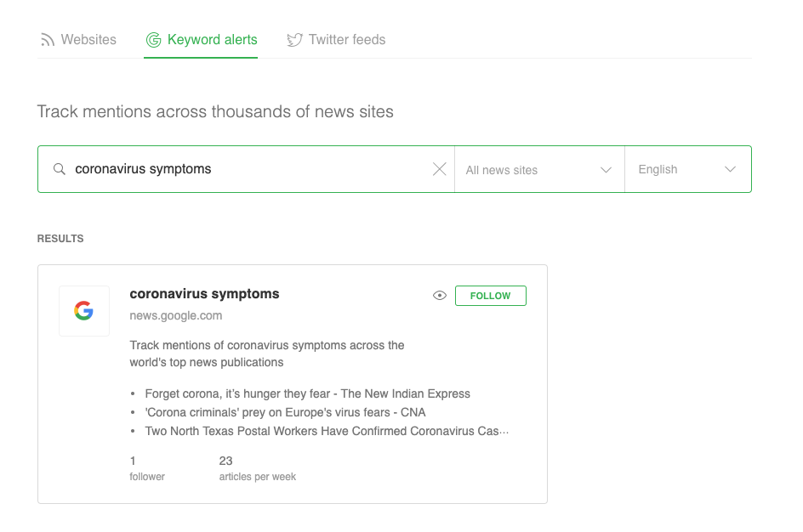Open the North Texas Postal Workers headline

click(x=327, y=431)
